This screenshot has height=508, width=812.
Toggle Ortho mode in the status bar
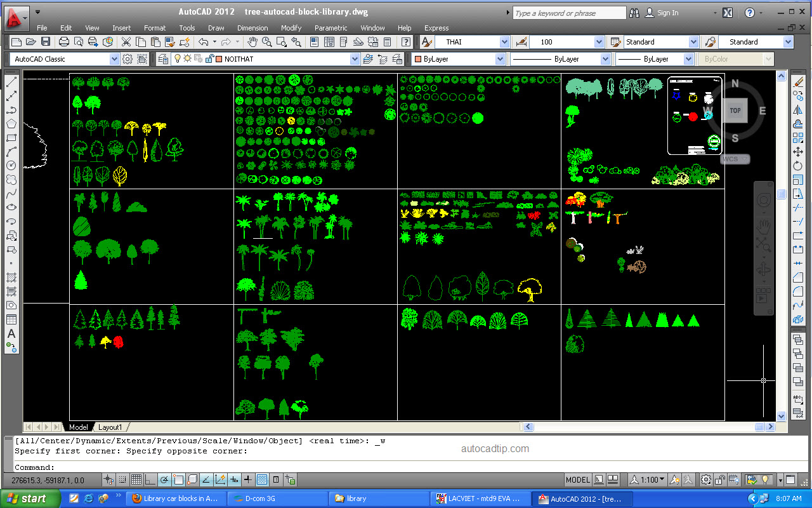150,479
